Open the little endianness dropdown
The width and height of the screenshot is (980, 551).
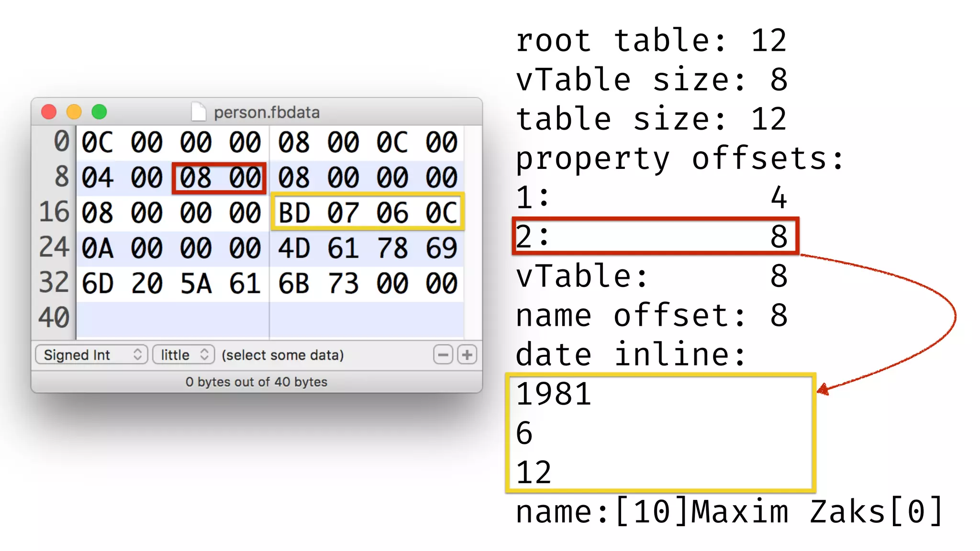pos(183,355)
